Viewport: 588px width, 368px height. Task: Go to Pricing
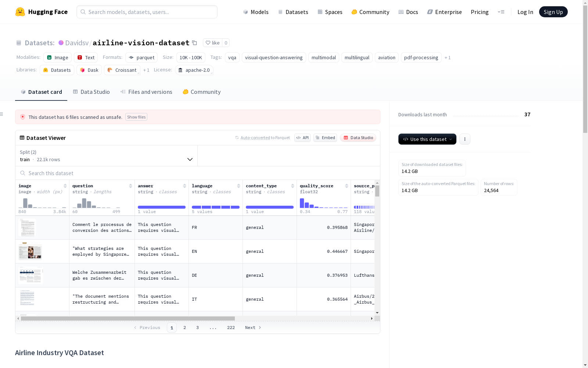pyautogui.click(x=480, y=12)
